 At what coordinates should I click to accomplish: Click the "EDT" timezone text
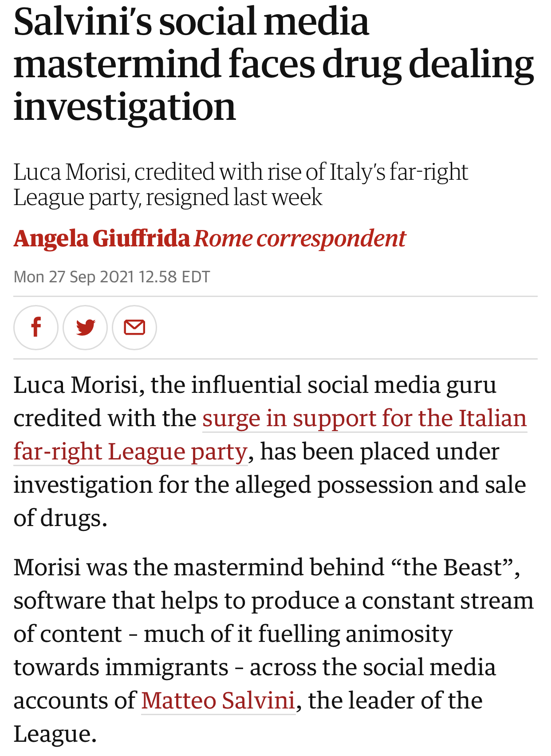[x=196, y=277]
